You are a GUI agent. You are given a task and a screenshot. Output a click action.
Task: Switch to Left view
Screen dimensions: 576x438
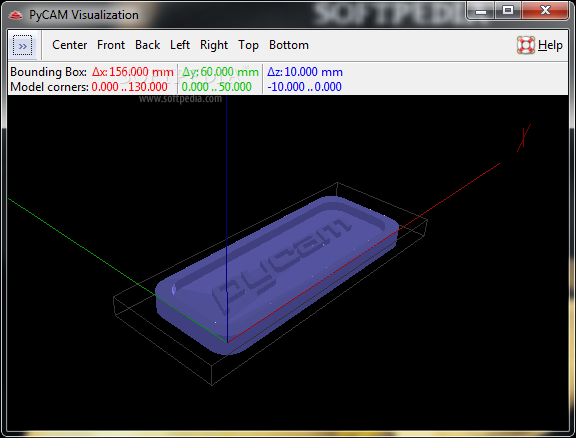pos(180,45)
